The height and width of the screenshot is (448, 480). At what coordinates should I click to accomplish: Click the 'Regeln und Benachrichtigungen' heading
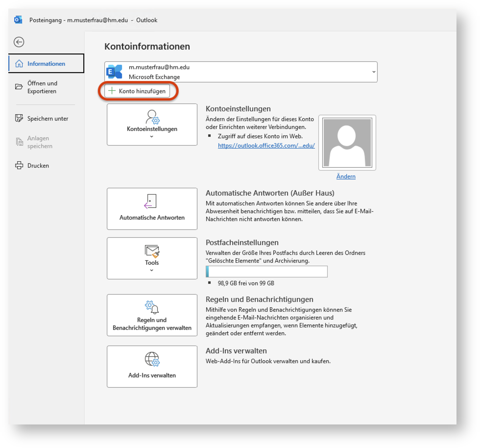pos(260,299)
